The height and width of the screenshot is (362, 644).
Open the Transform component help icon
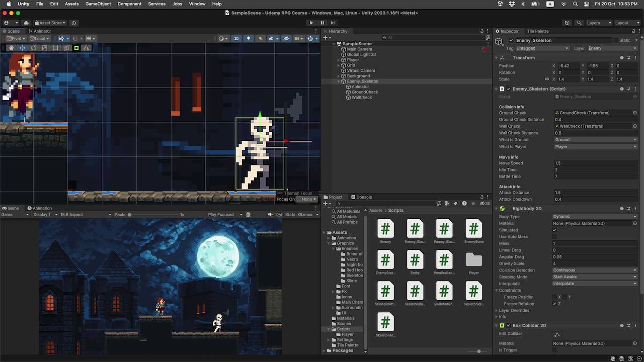622,58
